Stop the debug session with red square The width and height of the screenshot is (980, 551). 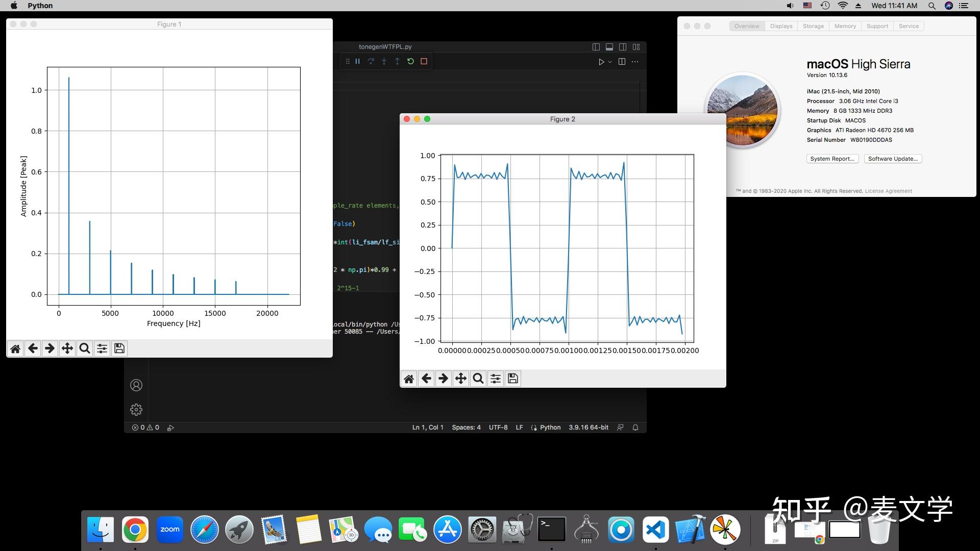424,61
